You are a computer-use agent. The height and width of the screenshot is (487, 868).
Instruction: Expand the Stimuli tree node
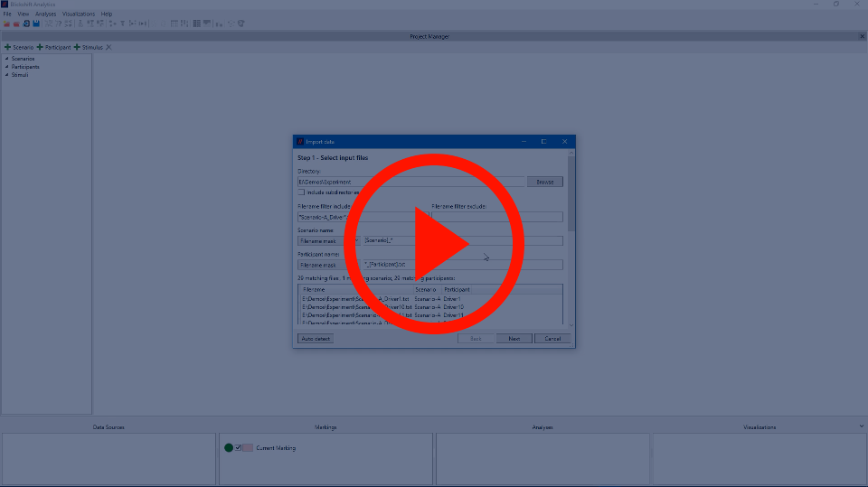[6, 75]
